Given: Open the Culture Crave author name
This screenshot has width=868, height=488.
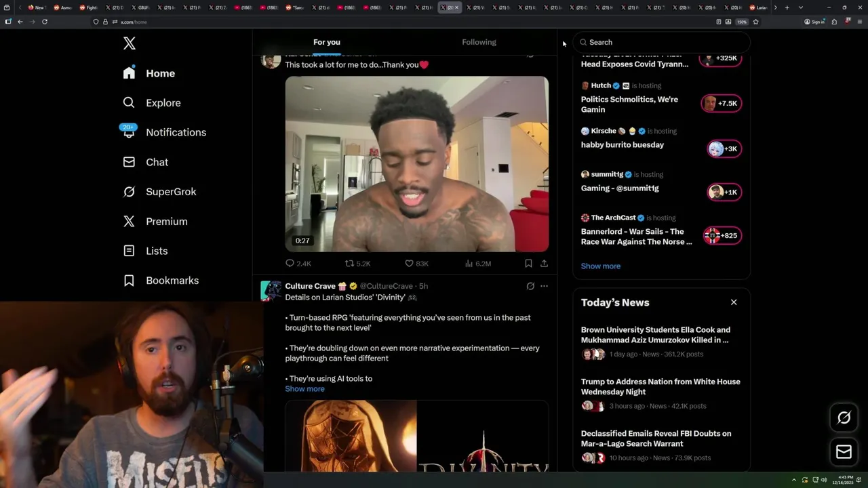Looking at the screenshot, I should pyautogui.click(x=311, y=286).
